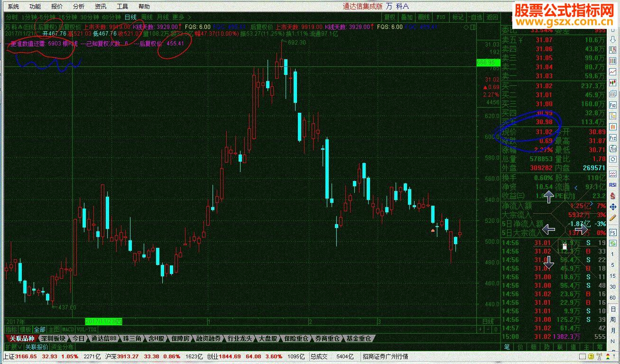This screenshot has height=364, width=620.
Task: Click the large up arrow overlay
Action: [x=549, y=196]
